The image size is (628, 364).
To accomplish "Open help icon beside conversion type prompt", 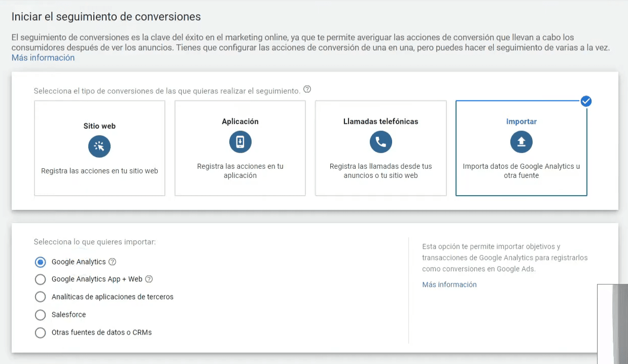I will point(307,90).
